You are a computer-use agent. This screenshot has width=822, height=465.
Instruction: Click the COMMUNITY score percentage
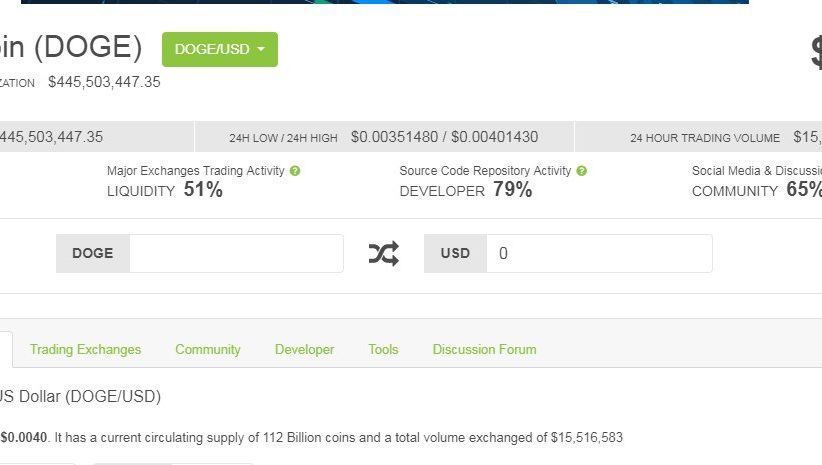[x=803, y=190]
